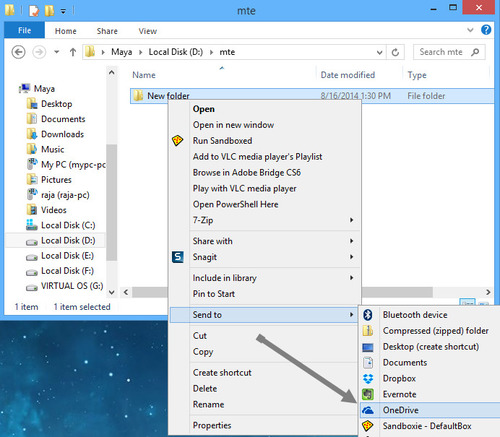Screen dimensions: 500x437
Task: Select Local Disk (E:) in navigation pane
Action: pos(68,256)
